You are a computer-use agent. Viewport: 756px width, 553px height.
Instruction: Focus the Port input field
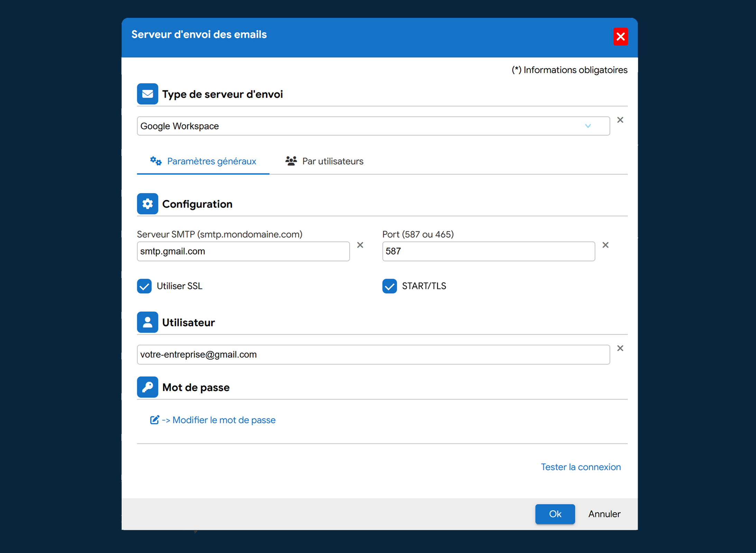488,251
